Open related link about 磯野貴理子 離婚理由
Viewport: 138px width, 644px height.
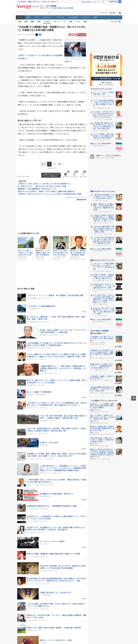(x=37, y=189)
